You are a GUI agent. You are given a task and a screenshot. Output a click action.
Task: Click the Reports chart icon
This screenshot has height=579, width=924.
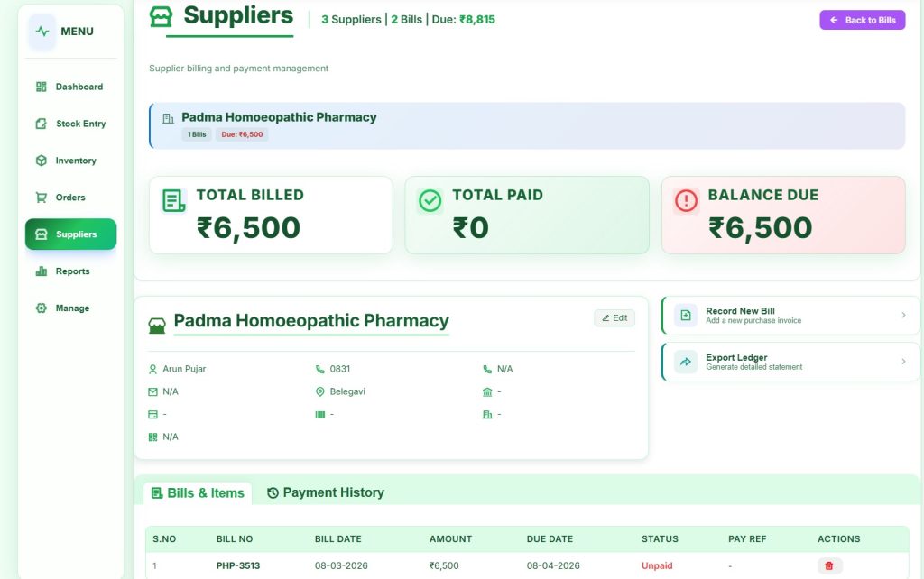pyautogui.click(x=41, y=271)
